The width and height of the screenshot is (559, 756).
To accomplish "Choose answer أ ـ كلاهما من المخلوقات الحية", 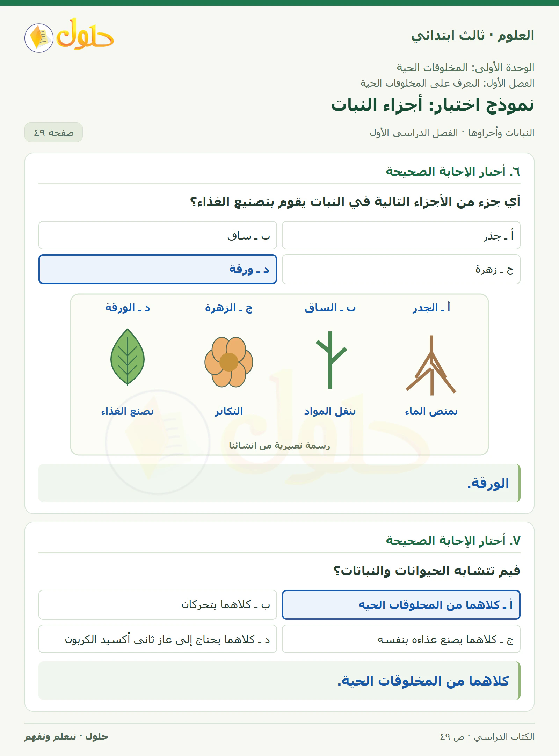I will (401, 605).
